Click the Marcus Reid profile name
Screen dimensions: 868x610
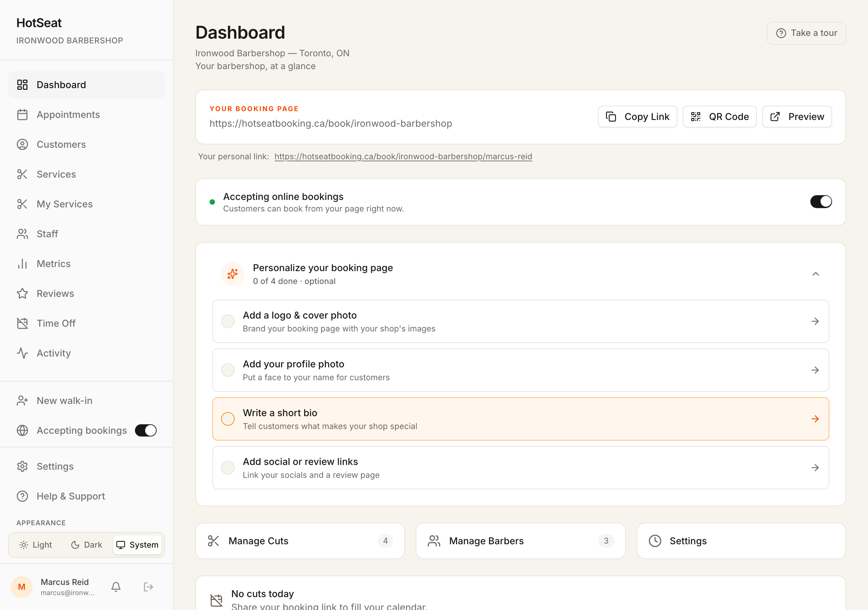[x=65, y=582]
